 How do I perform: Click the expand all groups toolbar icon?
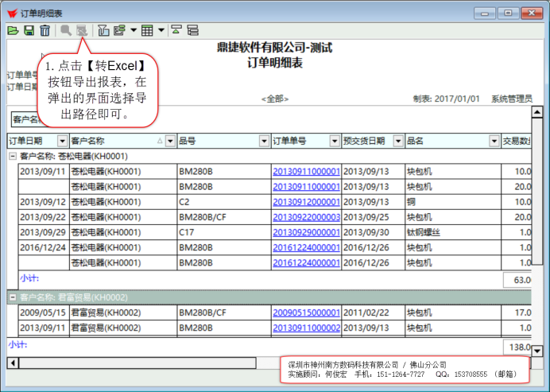(193, 30)
